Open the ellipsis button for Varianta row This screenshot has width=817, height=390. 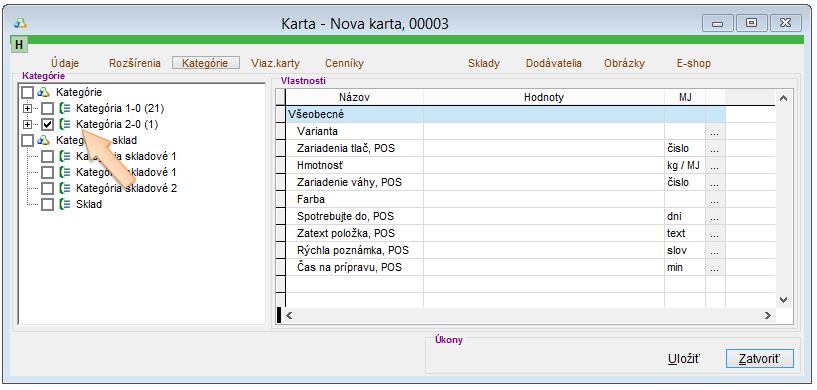pyautogui.click(x=714, y=131)
